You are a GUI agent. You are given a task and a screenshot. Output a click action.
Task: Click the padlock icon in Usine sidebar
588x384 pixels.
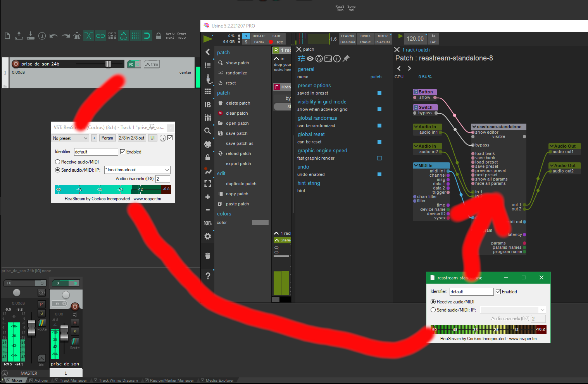click(208, 157)
